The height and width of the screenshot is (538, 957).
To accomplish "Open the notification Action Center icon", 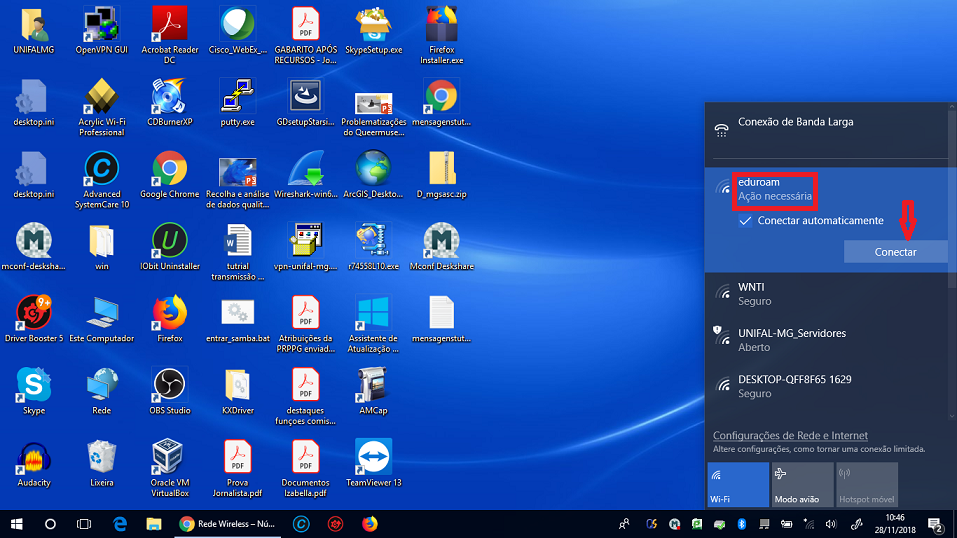I will point(935,525).
